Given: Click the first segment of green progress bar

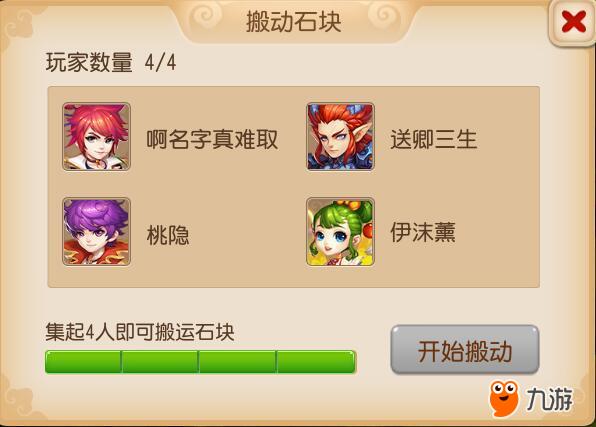Looking at the screenshot, I should point(83,362).
